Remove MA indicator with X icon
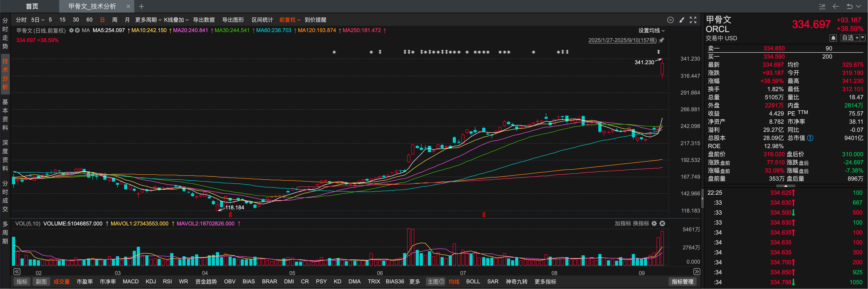 (77, 30)
